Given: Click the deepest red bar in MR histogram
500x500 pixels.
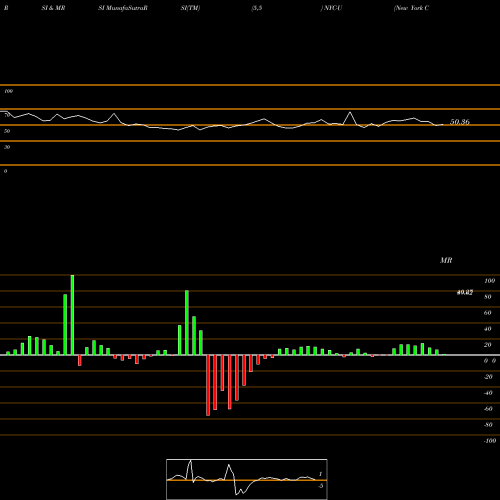Looking at the screenshot, I should [x=208, y=385].
